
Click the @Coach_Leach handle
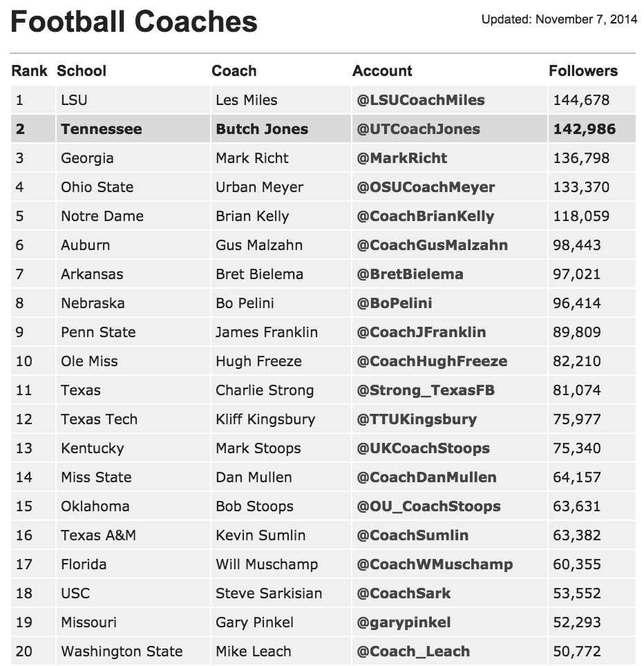point(413,651)
